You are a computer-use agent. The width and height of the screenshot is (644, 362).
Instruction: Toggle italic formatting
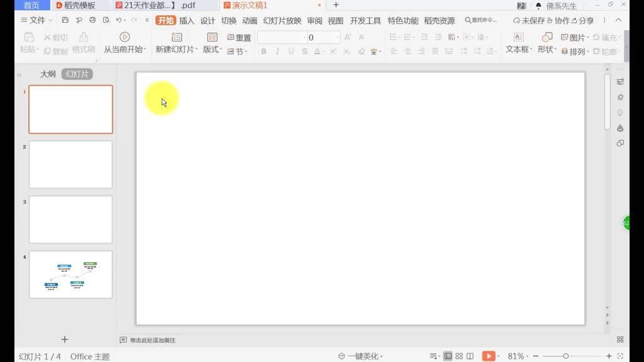[279, 51]
